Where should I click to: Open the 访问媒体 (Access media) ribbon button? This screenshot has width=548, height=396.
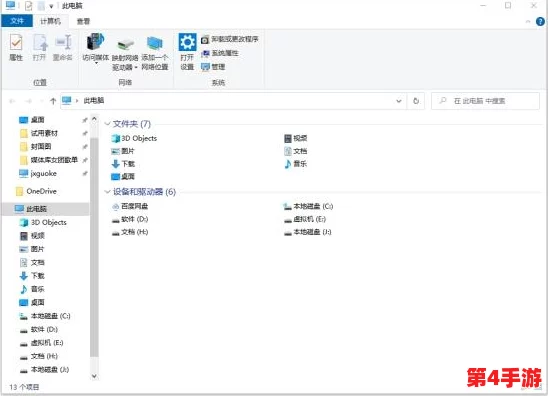tap(96, 48)
